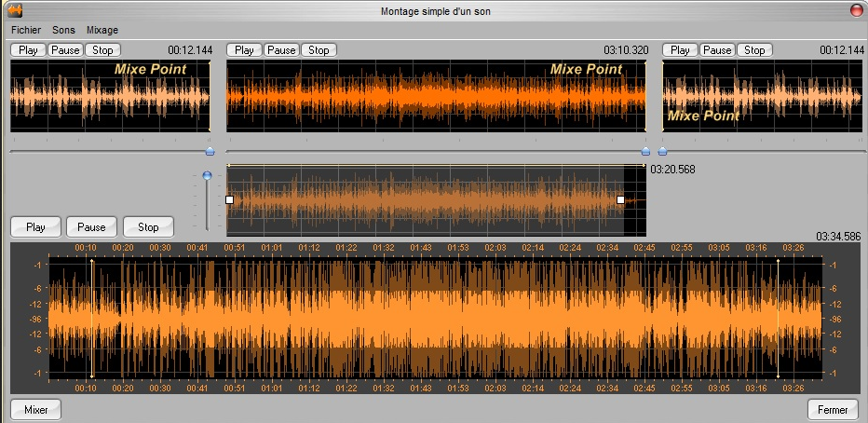Click 01:32 on the top time ruler

(x=383, y=248)
